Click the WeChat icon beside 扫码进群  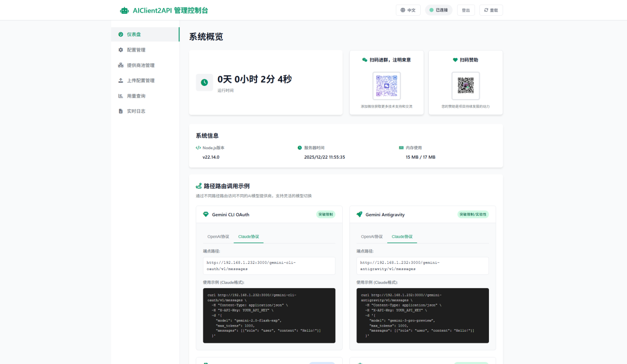(365, 60)
